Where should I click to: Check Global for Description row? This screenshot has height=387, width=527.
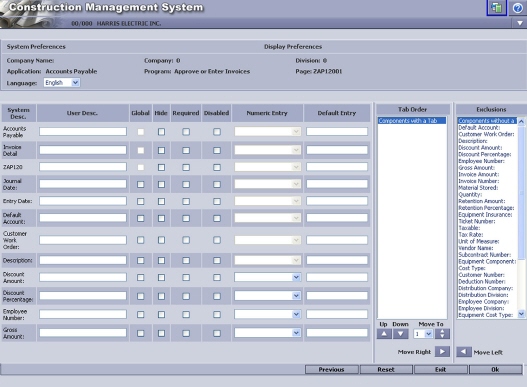coord(140,260)
